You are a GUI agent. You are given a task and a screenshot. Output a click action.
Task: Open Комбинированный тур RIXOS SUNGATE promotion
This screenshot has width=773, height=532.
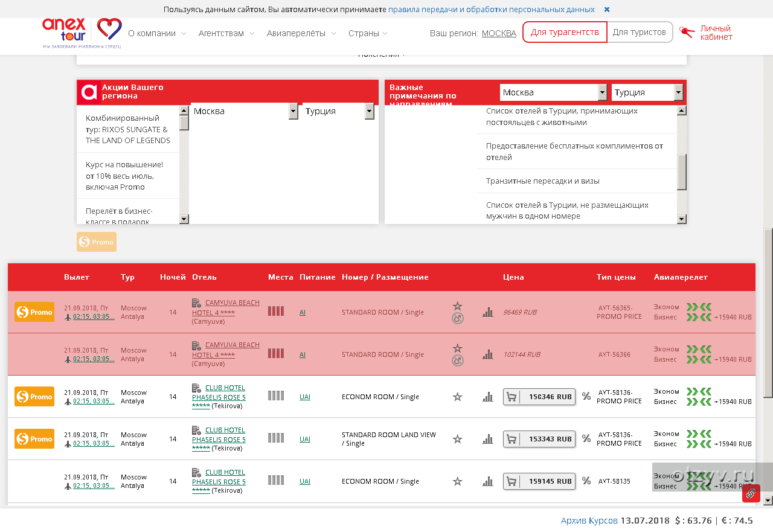pos(127,129)
